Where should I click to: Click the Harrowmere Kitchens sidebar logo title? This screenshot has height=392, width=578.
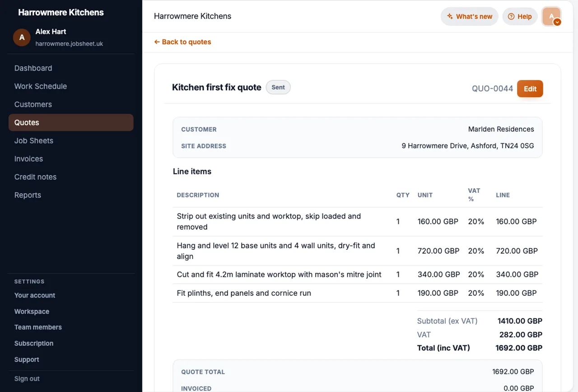tap(61, 13)
